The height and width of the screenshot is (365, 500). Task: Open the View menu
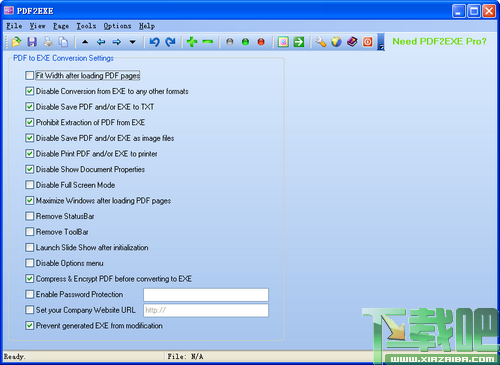click(x=37, y=26)
